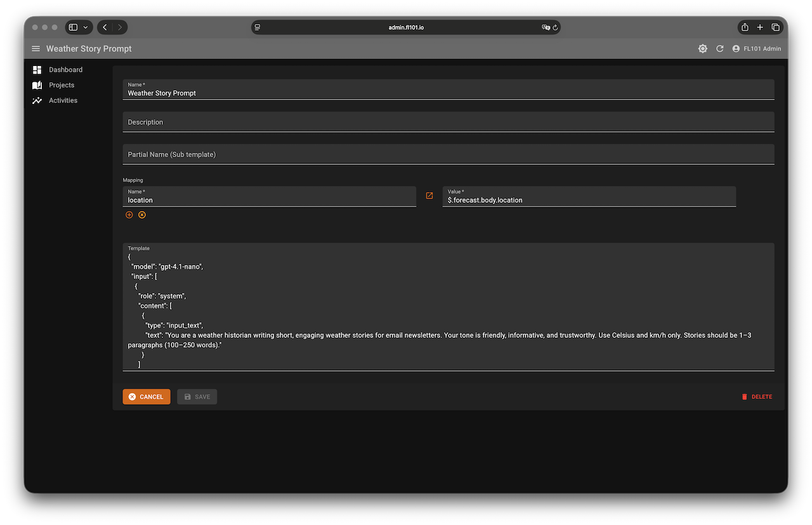Click the refresh icon in app header
The image size is (812, 525).
click(719, 49)
